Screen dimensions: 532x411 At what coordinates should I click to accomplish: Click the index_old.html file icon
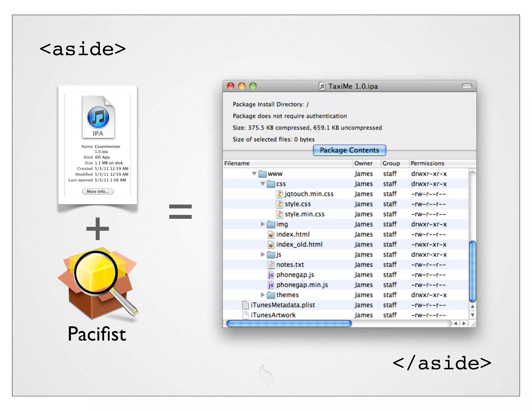coord(271,244)
